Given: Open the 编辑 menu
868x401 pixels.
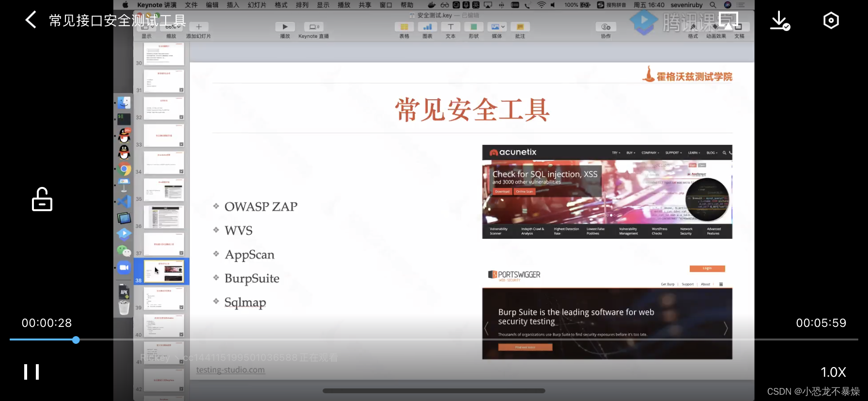Looking at the screenshot, I should pos(212,5).
